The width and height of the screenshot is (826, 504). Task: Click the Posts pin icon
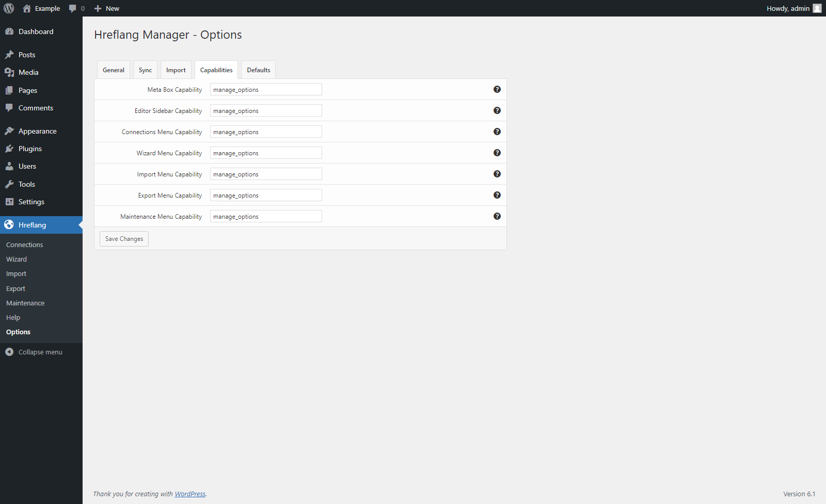pos(9,55)
